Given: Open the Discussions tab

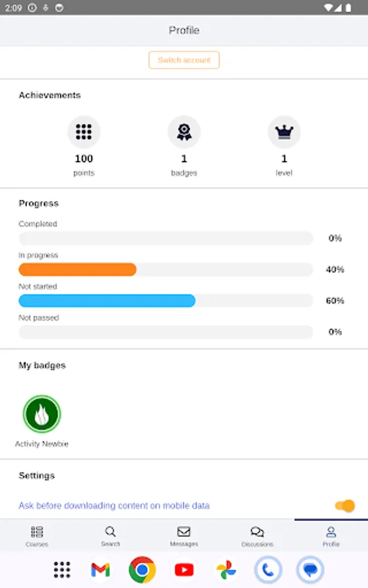Looking at the screenshot, I should click(258, 536).
